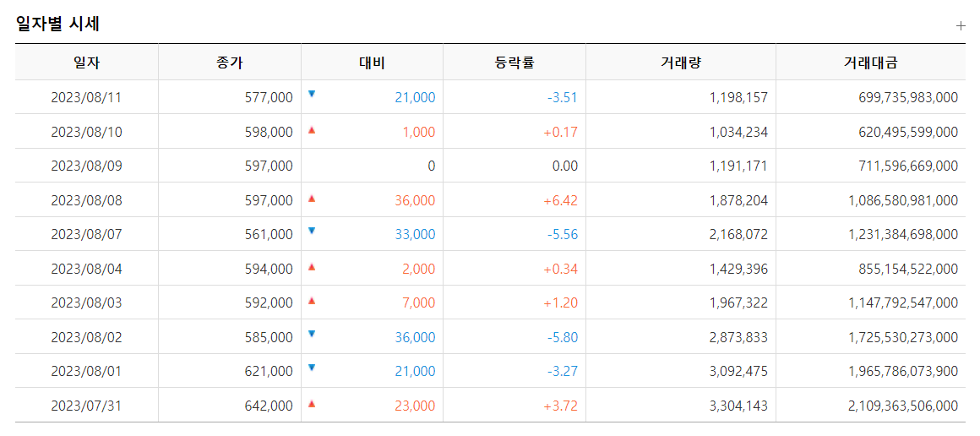This screenshot has height=436, width=980.
Task: Select the date cell 2023/08/10
Action: coord(86,132)
